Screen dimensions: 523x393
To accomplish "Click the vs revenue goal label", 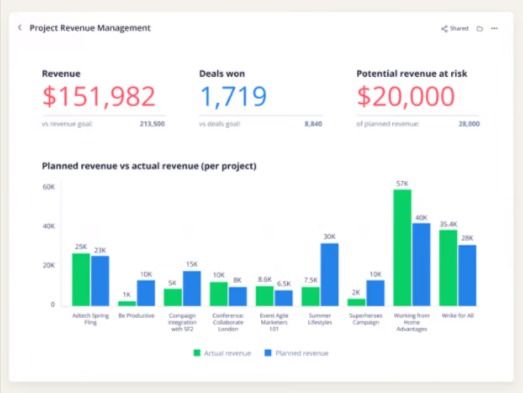I will [67, 124].
